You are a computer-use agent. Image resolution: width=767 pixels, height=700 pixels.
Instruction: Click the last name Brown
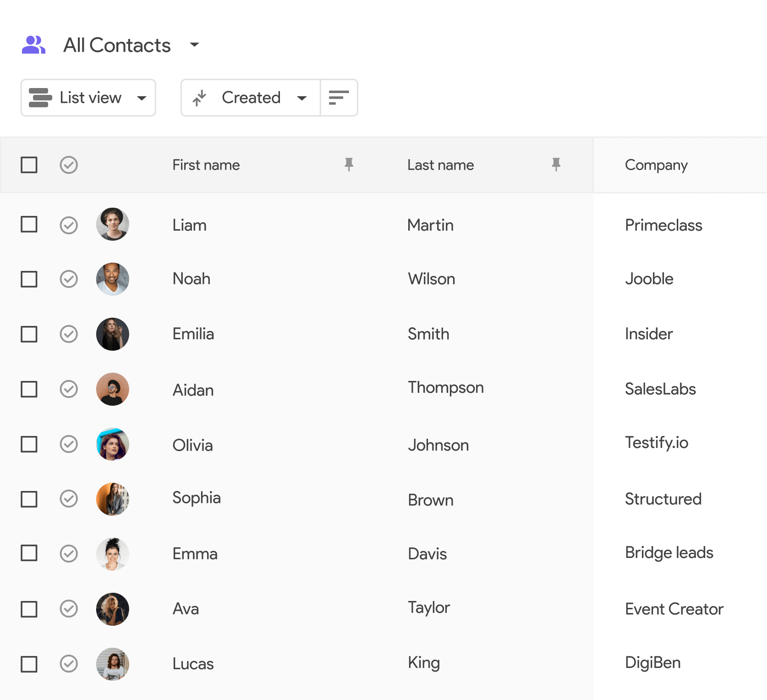click(x=431, y=500)
